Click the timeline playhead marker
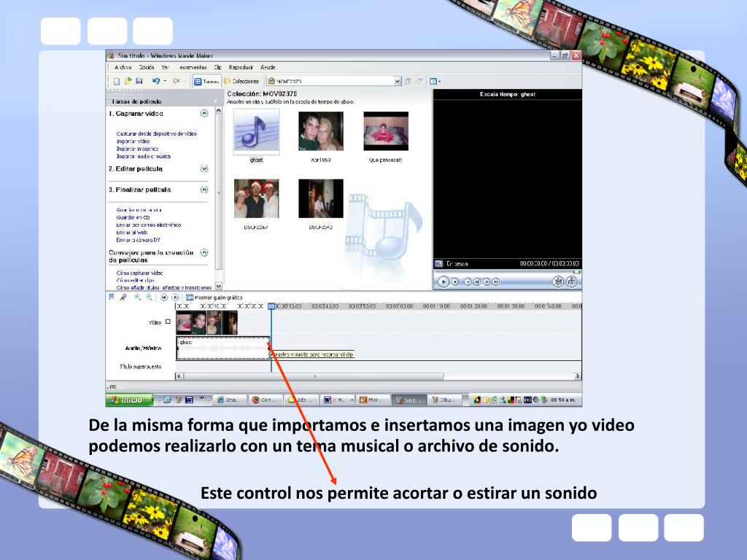 pos(271,306)
